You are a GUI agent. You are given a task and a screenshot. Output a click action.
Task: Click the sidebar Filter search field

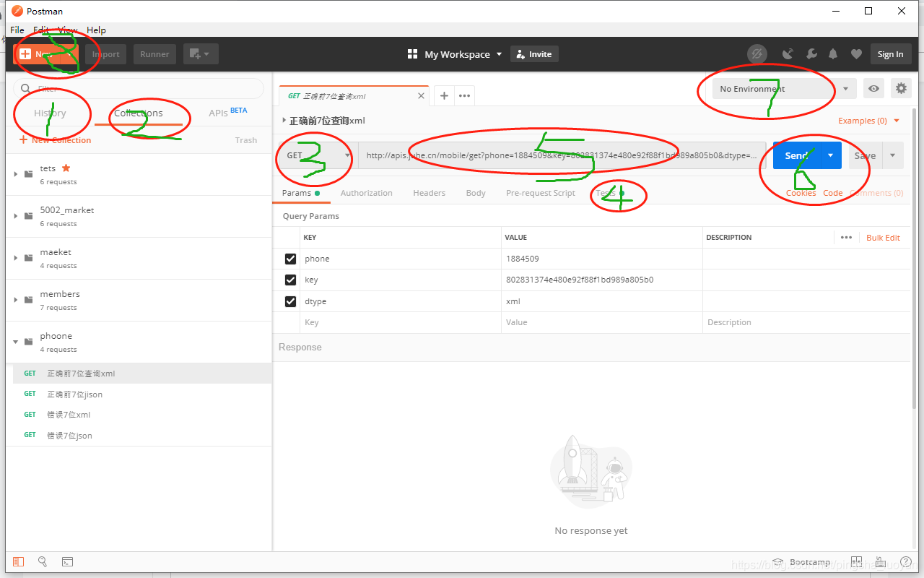tap(139, 89)
